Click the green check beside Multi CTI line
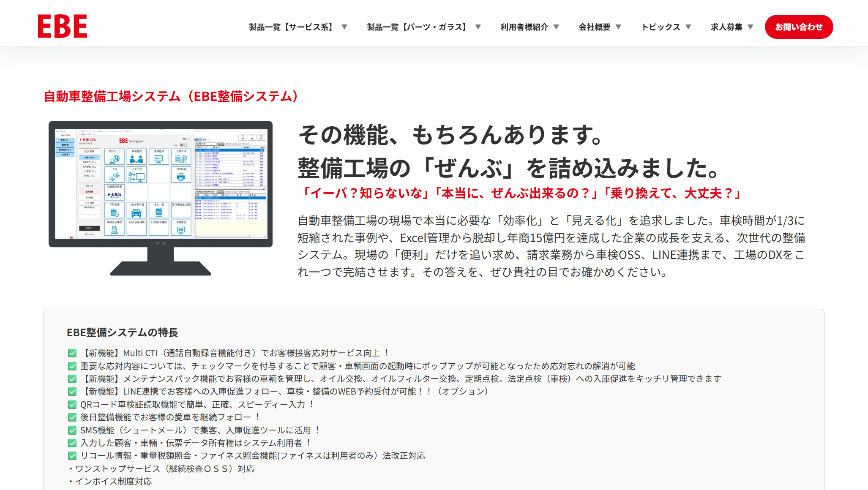868x490 pixels. coord(72,353)
